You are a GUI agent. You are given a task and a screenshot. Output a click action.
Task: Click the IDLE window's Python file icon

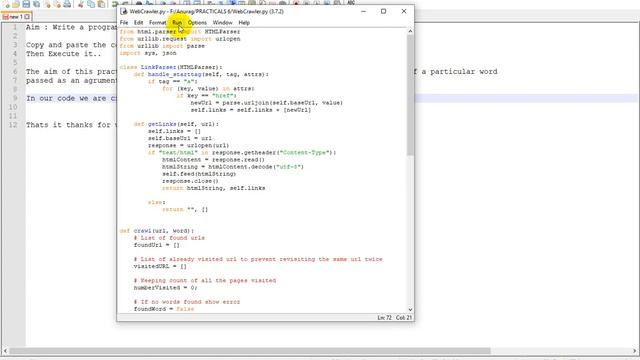pos(124,11)
